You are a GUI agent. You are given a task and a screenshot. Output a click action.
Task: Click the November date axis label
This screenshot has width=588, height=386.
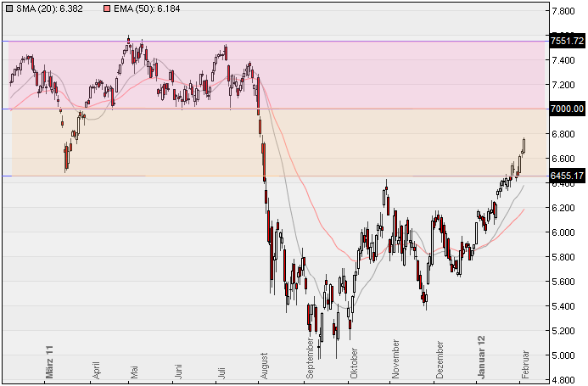395,360
